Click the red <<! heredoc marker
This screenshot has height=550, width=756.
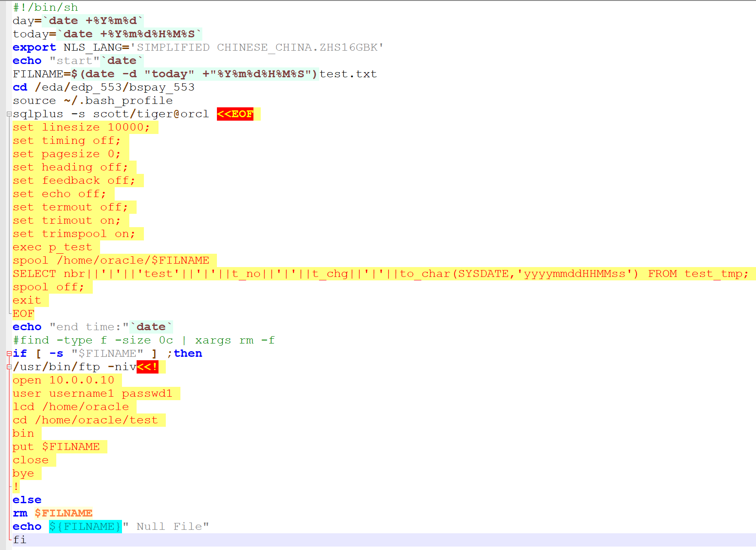coord(147,367)
